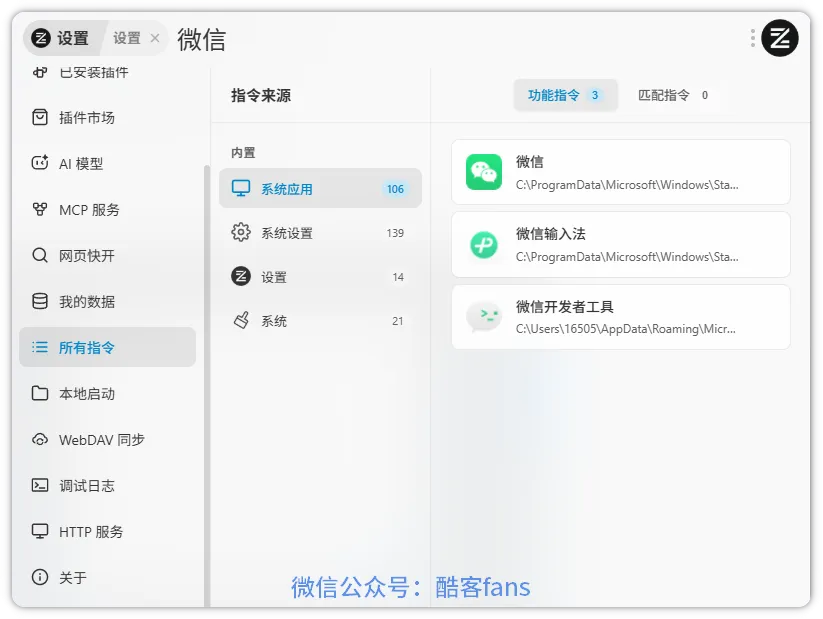
Task: Click the 插件市场 shopping bag icon
Action: point(40,117)
